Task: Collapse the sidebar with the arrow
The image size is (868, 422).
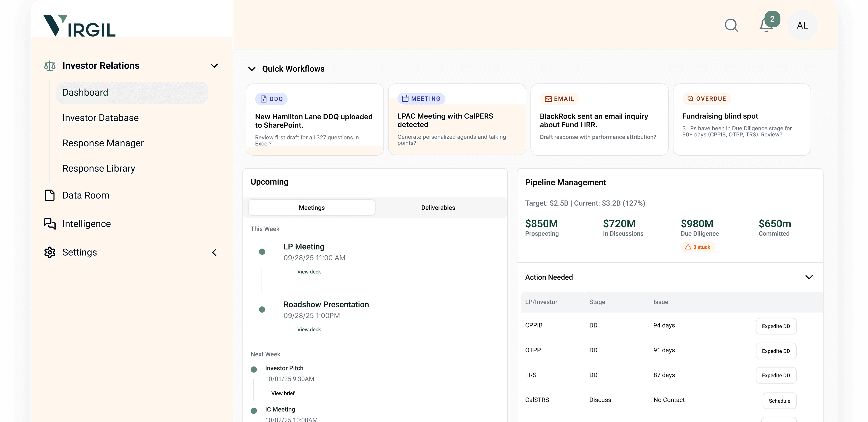Action: pyautogui.click(x=214, y=252)
